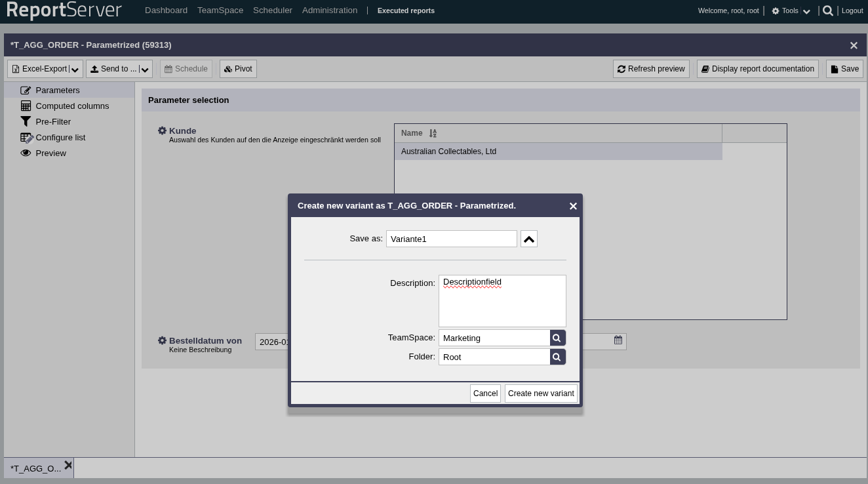
Task: Click the Refresh preview button
Action: coord(650,69)
